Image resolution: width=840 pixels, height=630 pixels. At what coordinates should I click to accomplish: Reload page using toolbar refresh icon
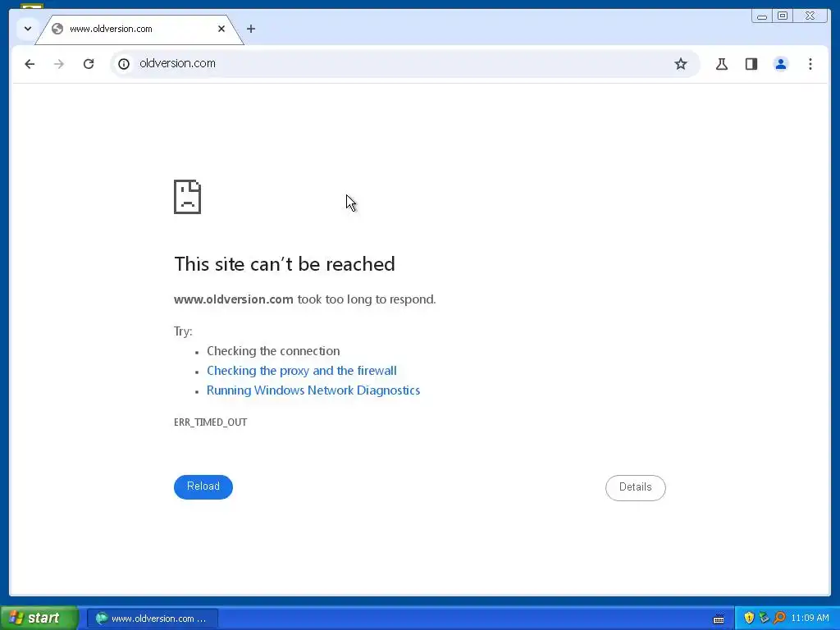click(x=89, y=64)
